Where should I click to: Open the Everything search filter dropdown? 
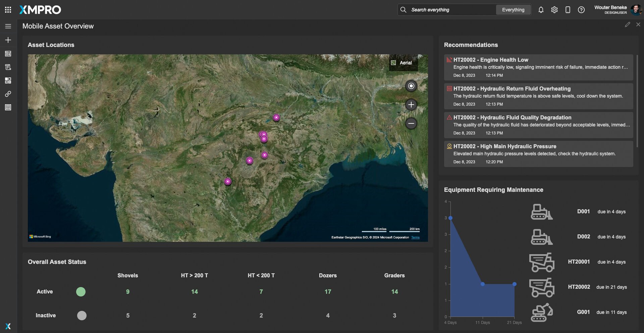pyautogui.click(x=513, y=10)
